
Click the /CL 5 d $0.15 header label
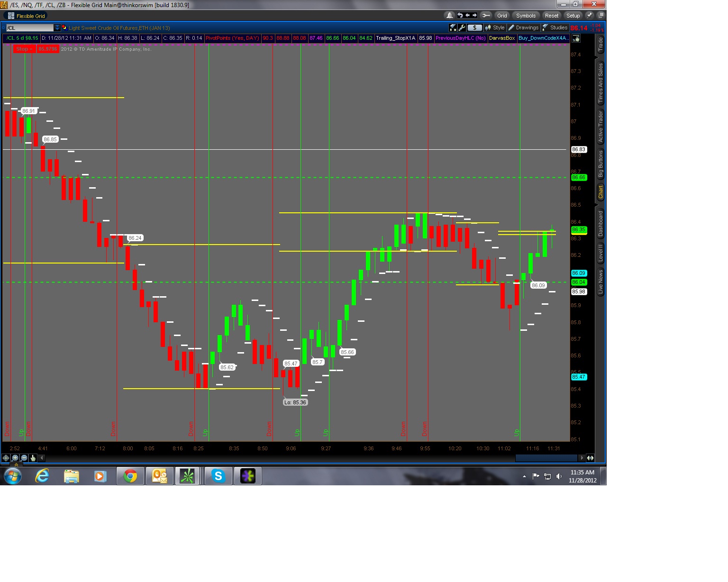pyautogui.click(x=22, y=38)
